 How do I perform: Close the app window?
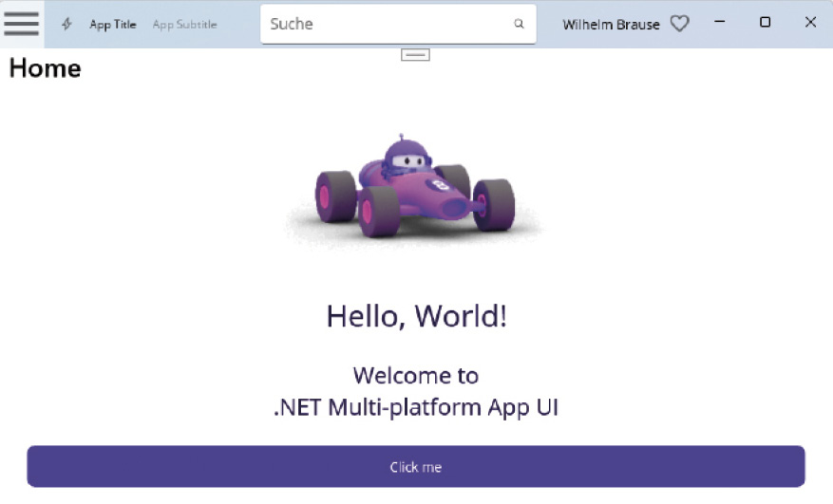click(x=810, y=22)
